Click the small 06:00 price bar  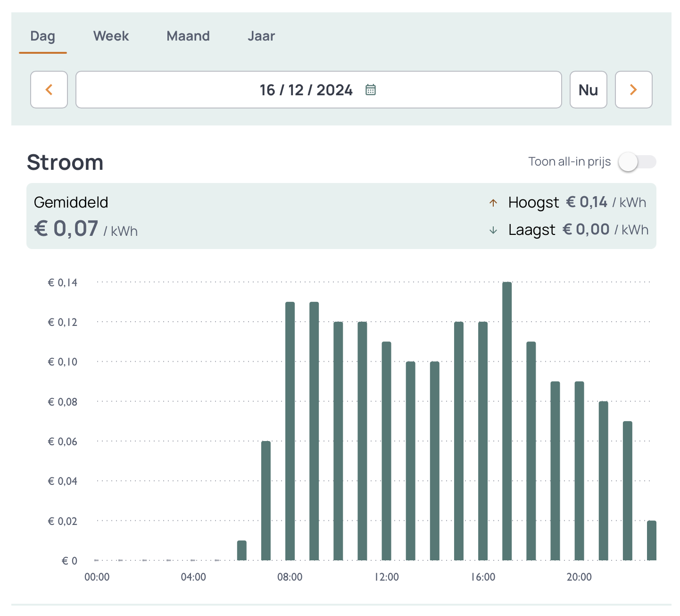242,550
